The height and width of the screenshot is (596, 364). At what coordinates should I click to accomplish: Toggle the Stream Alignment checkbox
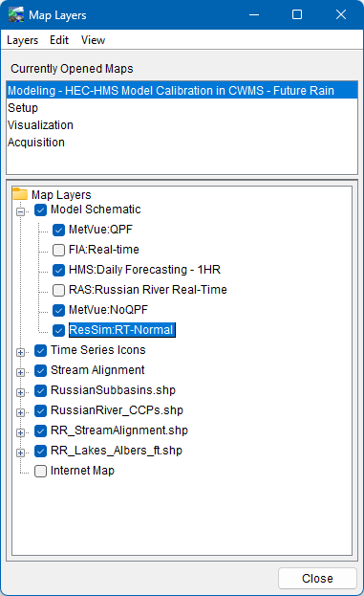click(41, 370)
